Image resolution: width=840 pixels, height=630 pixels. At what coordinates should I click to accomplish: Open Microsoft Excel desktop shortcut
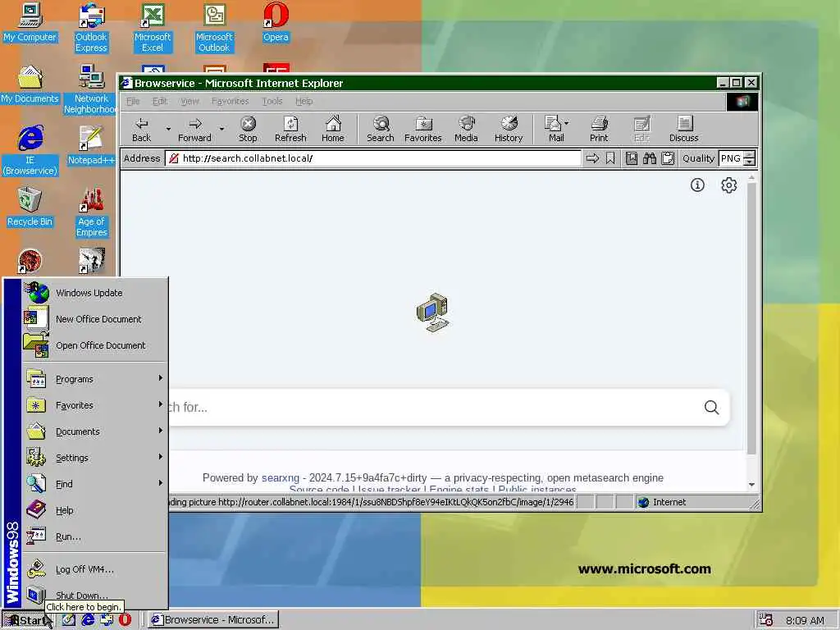point(153,28)
